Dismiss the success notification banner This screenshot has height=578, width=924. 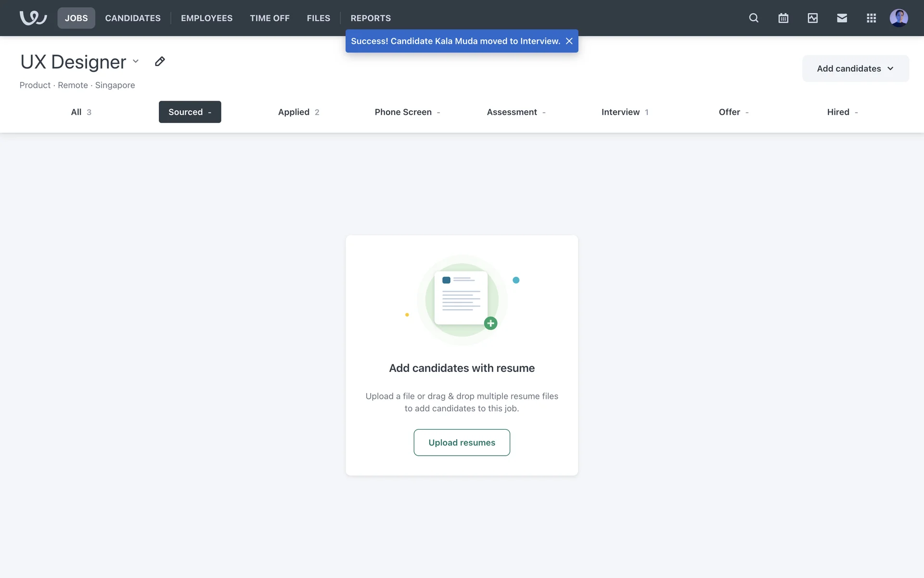pyautogui.click(x=569, y=41)
